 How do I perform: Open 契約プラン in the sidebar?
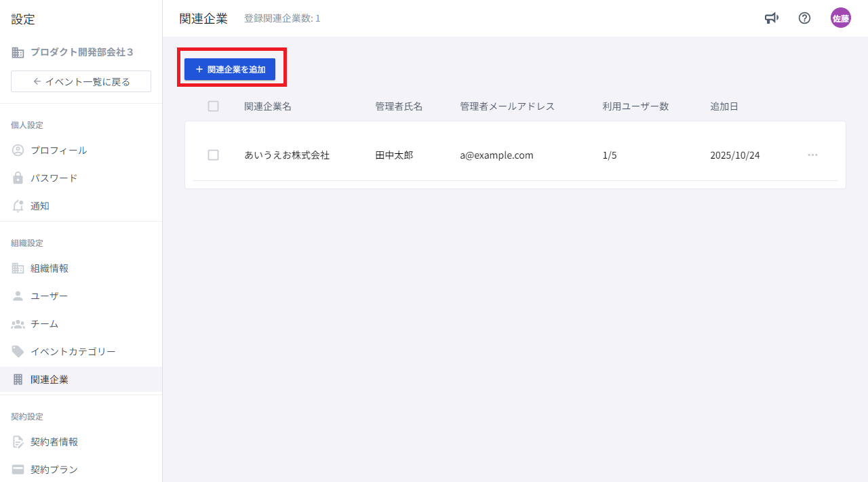[x=54, y=470]
